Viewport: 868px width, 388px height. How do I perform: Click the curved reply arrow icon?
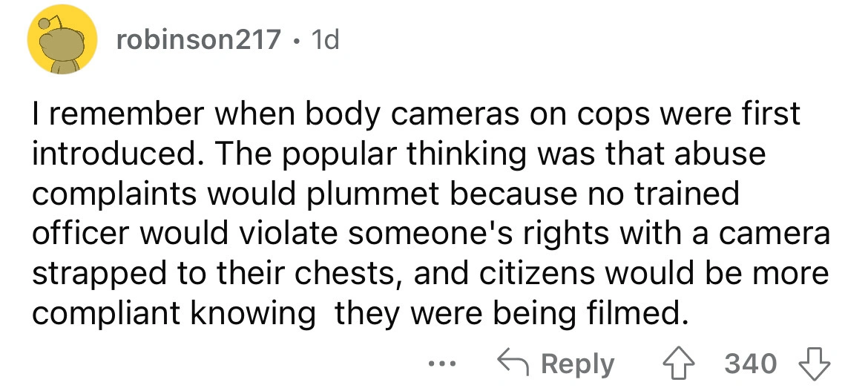pos(514,364)
